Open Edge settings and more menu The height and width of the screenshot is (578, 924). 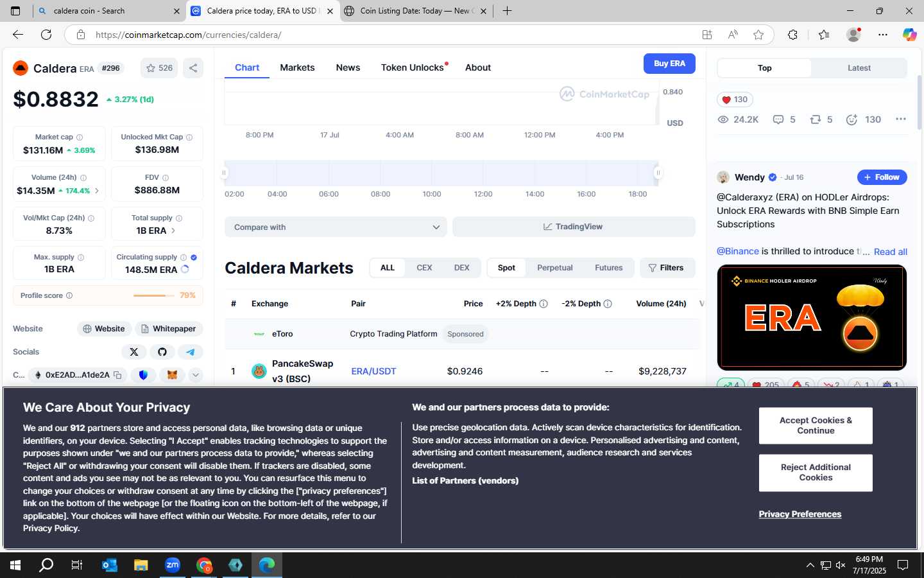click(883, 35)
